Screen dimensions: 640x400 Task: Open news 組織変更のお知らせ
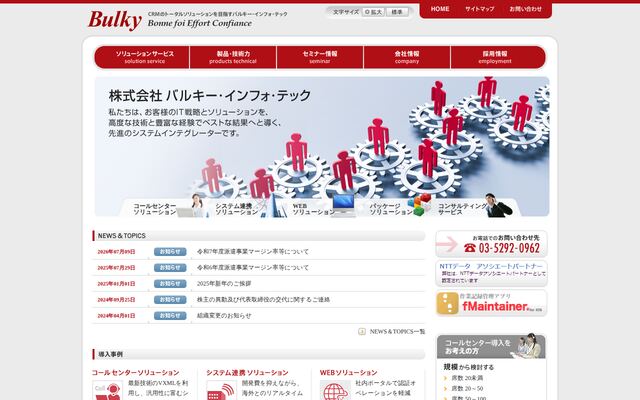pyautogui.click(x=224, y=316)
